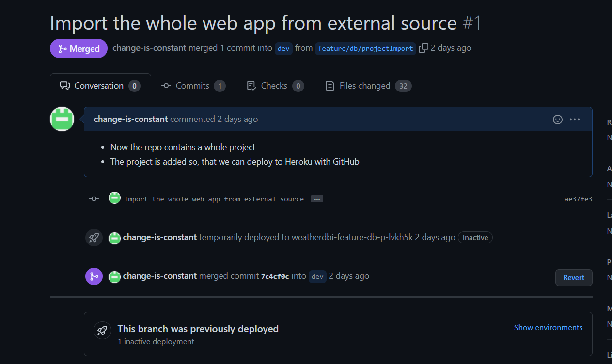
Task: Click the Merged status badge
Action: (78, 48)
